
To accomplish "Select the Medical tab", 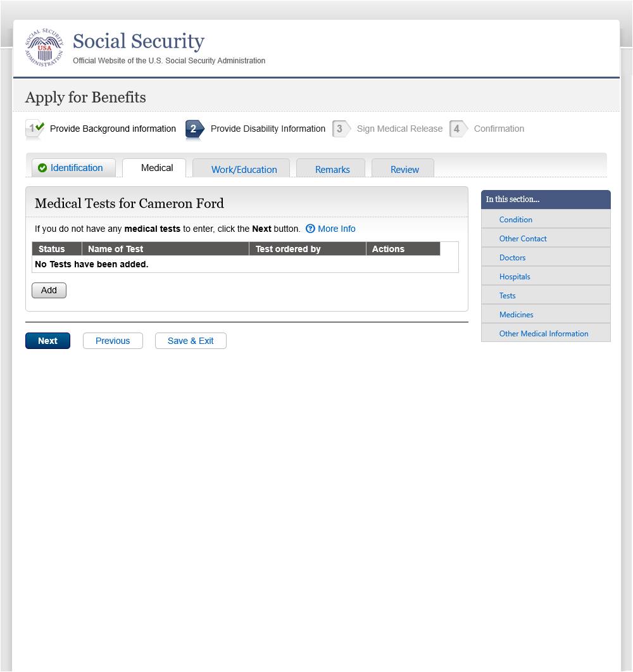I will (x=157, y=168).
